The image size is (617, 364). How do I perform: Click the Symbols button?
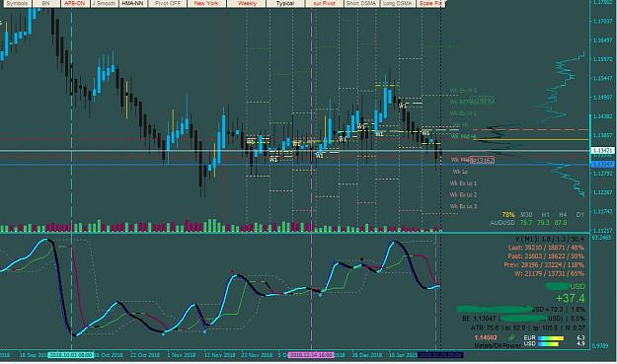click(x=17, y=3)
